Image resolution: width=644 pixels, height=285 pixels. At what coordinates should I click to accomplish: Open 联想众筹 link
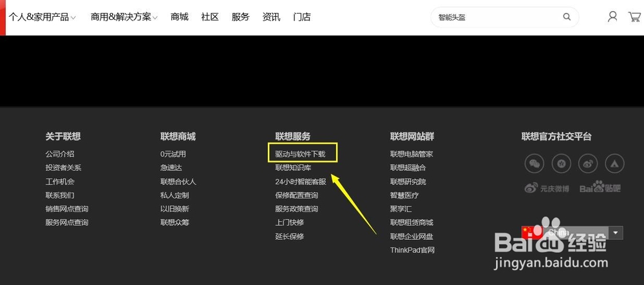pos(175,222)
